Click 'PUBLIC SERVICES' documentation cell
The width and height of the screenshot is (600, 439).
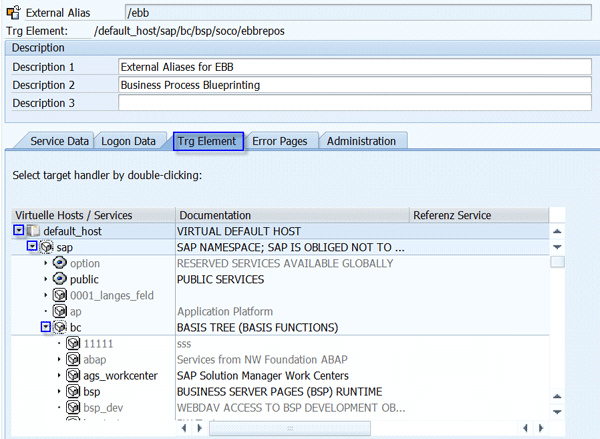pyautogui.click(x=220, y=279)
